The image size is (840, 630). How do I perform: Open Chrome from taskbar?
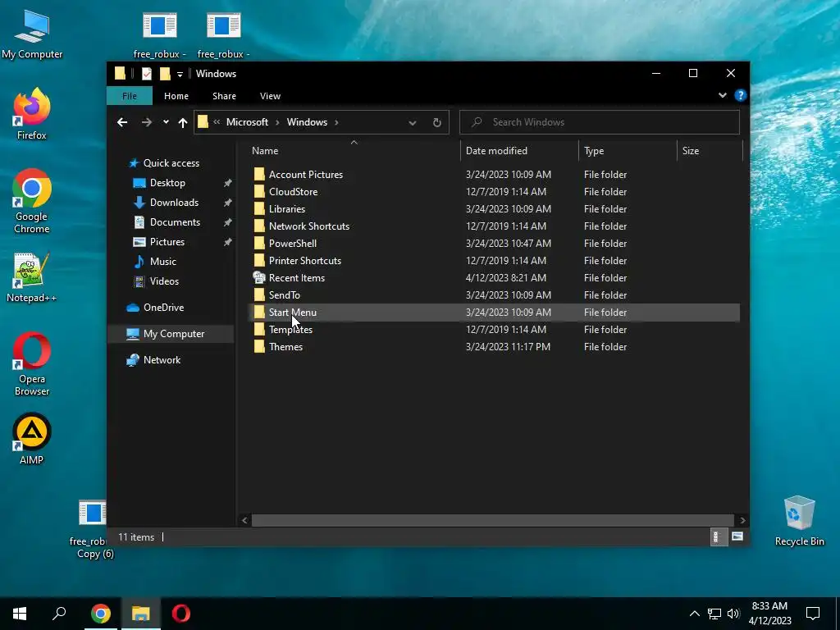(x=101, y=614)
